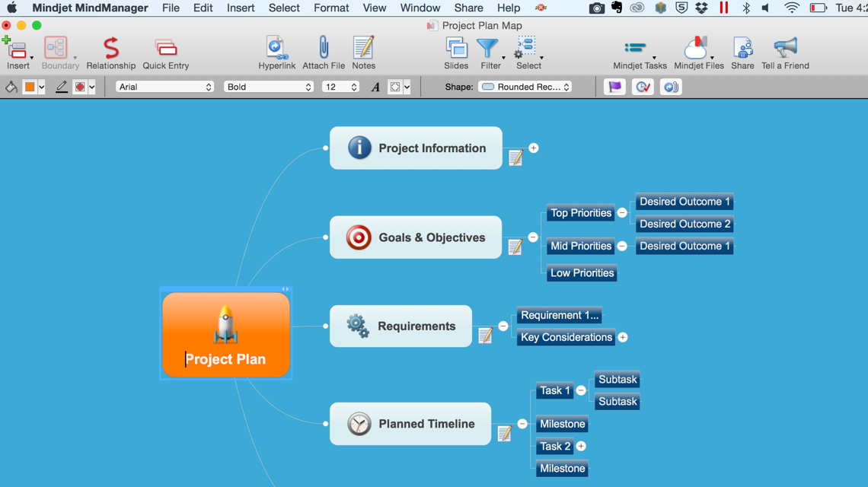The image size is (868, 487).
Task: Open the note on Requirements topic
Action: pos(486,336)
